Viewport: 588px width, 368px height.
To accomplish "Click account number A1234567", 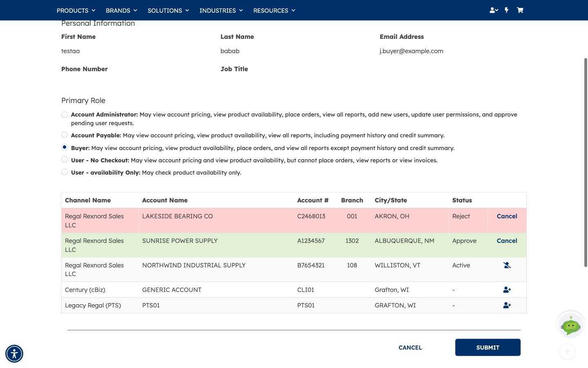I will [x=311, y=241].
